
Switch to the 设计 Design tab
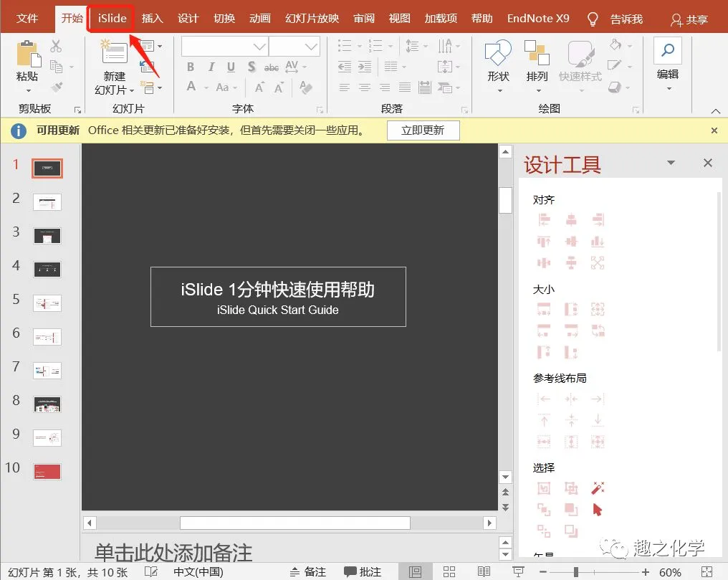pyautogui.click(x=188, y=19)
